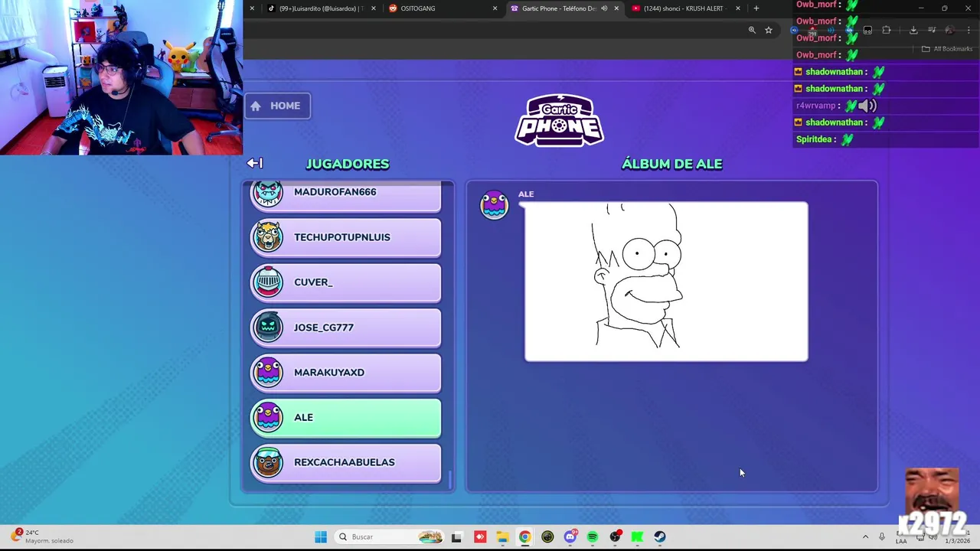The image size is (980, 551).
Task: Open the green Kick app on taskbar
Action: (x=637, y=536)
